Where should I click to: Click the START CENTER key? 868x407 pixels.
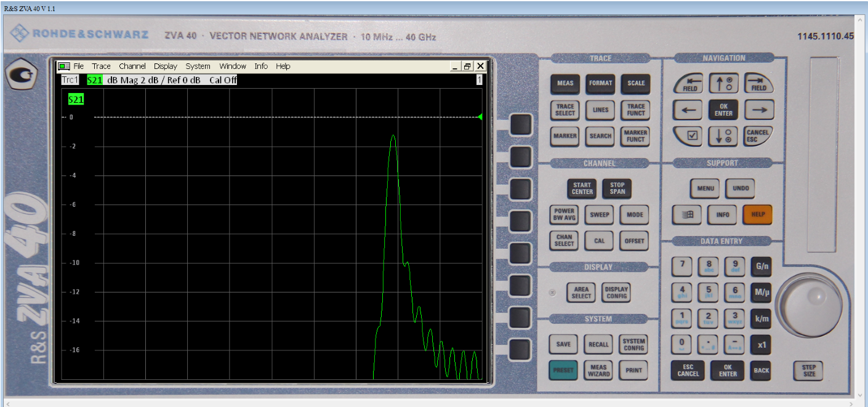(582, 188)
